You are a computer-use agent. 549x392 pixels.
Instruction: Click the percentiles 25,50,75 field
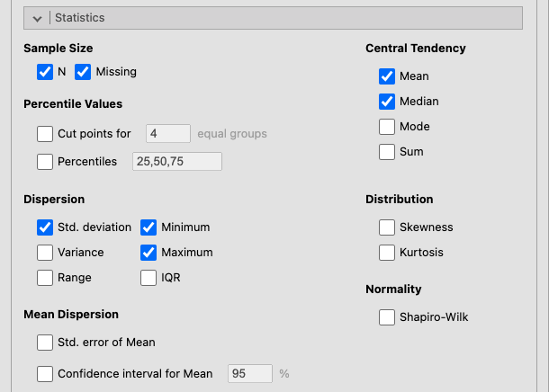point(176,162)
